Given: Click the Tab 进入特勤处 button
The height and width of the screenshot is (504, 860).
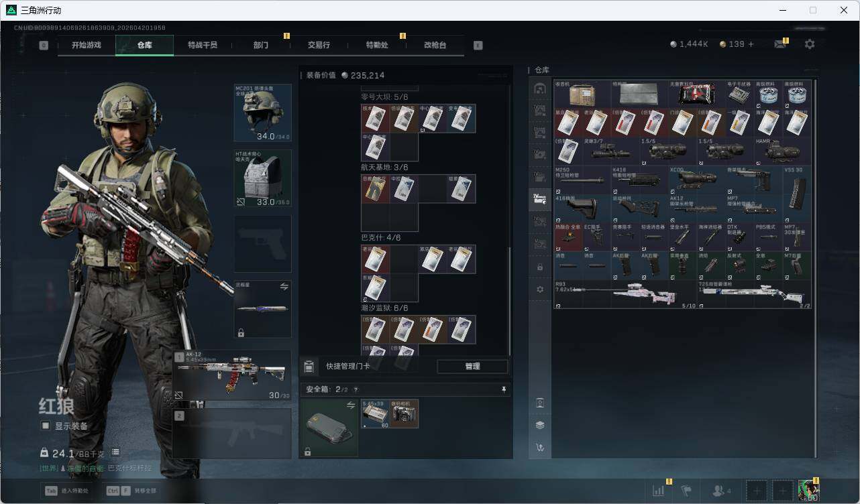Looking at the screenshot, I should 66,491.
